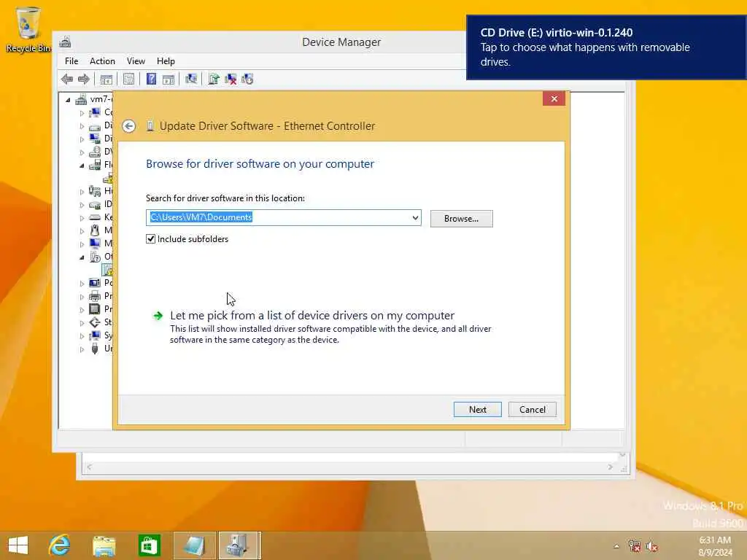This screenshot has height=560, width=747.
Task: Expand the System devices node arrow
Action: click(82, 335)
